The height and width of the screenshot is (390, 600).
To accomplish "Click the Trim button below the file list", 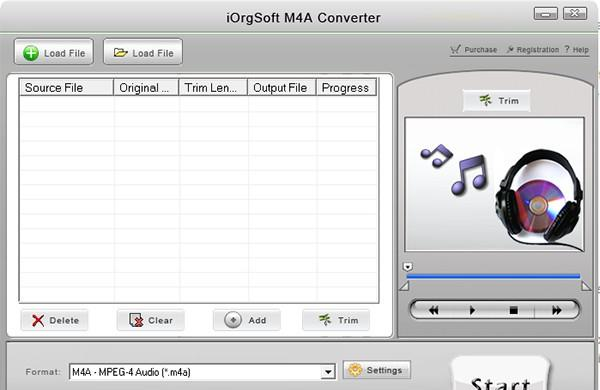I will point(336,320).
